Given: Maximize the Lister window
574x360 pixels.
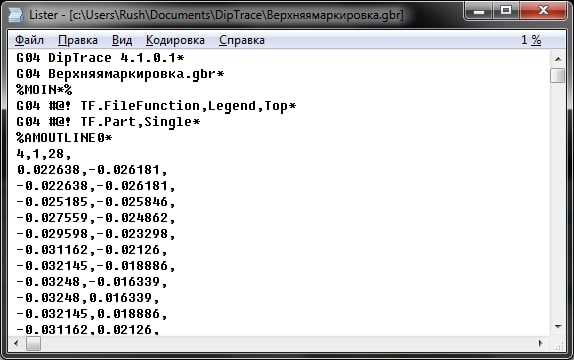Looking at the screenshot, I should coord(506,11).
